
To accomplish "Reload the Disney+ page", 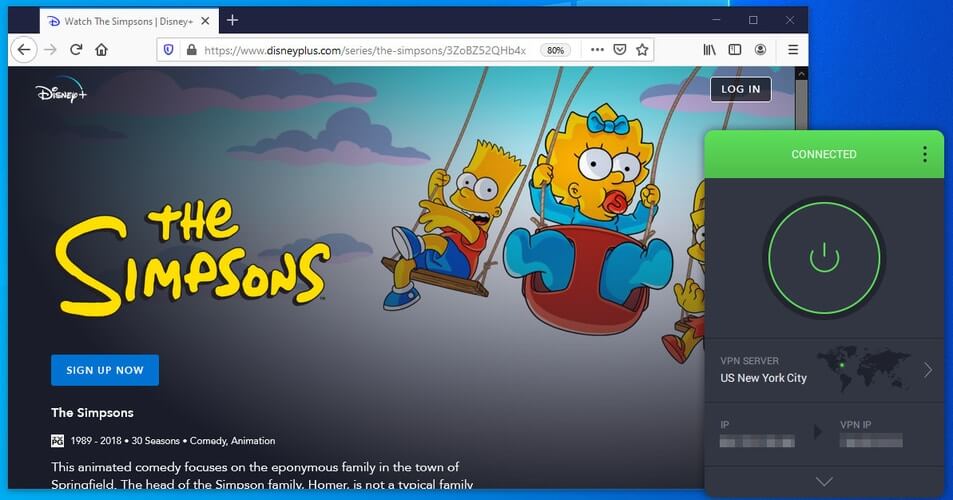I will click(x=76, y=50).
